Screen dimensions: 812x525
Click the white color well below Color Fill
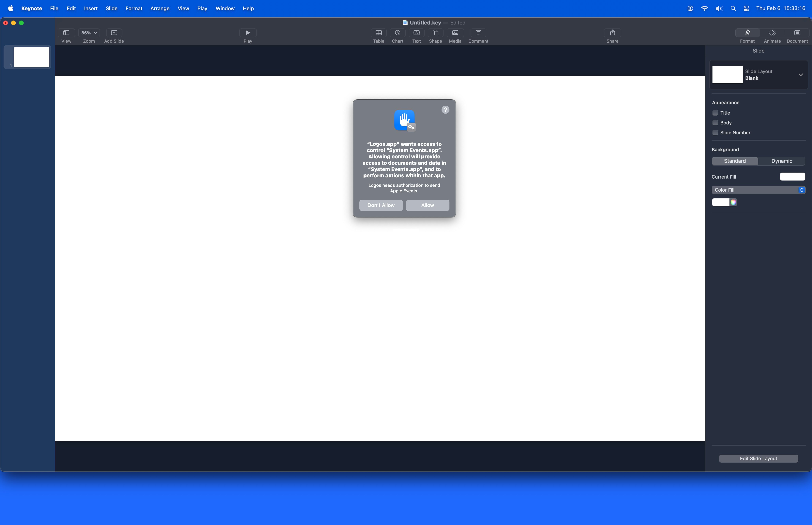(721, 202)
